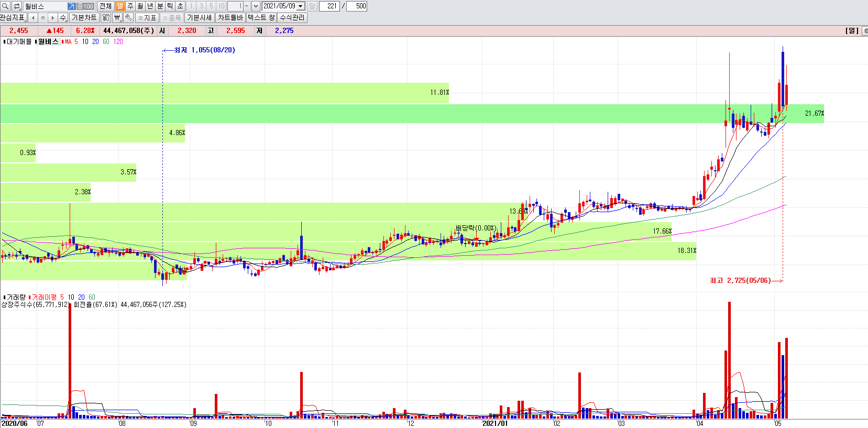
Task: Open the =종목 menu
Action: pyautogui.click(x=171, y=18)
